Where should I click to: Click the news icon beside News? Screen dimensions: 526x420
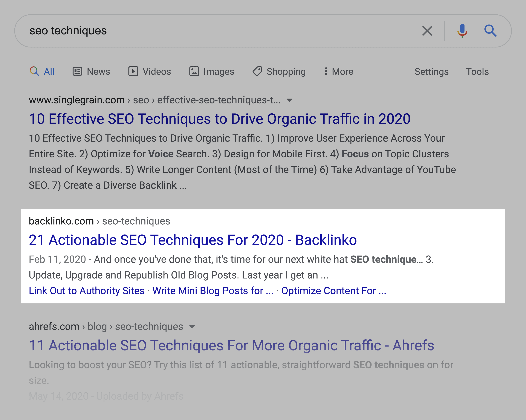tap(77, 72)
